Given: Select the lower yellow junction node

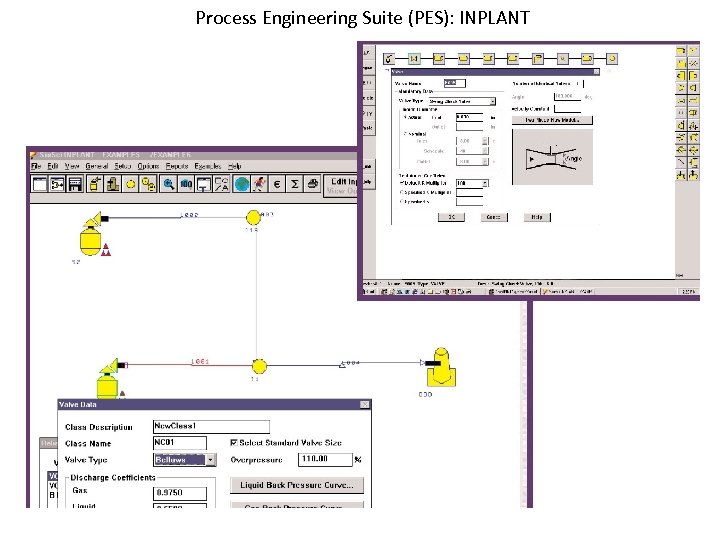Looking at the screenshot, I should 259,366.
